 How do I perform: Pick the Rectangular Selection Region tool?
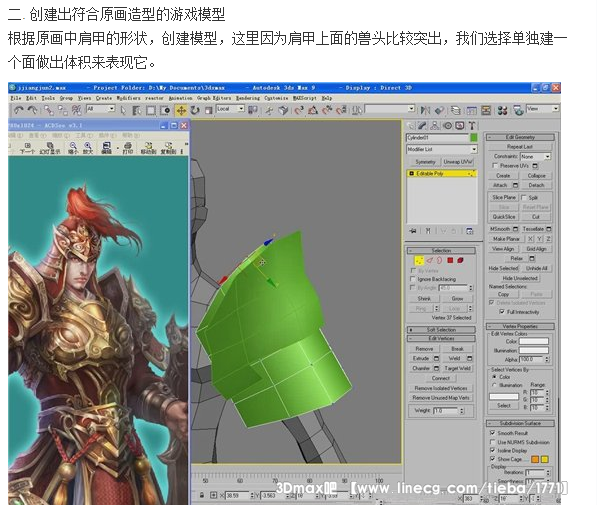pos(151,110)
